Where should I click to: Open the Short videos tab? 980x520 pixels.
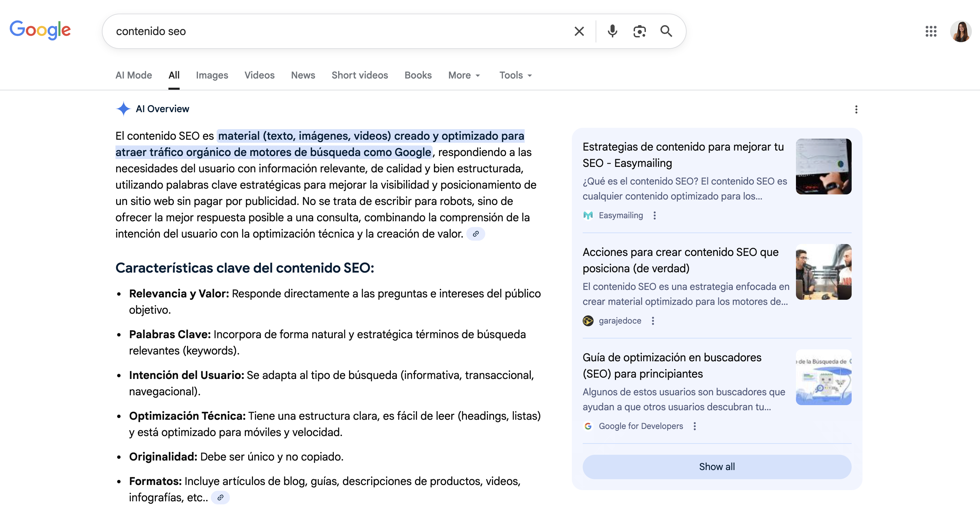tap(360, 75)
